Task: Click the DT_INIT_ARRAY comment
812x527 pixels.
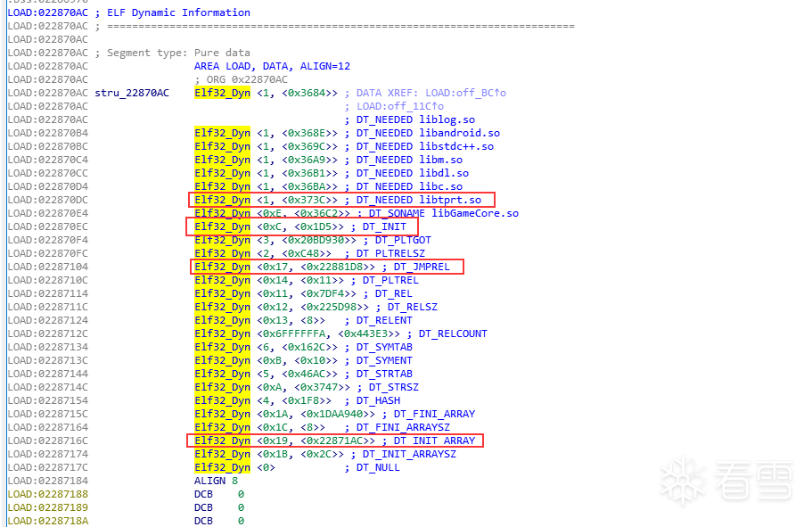Action: tap(434, 441)
